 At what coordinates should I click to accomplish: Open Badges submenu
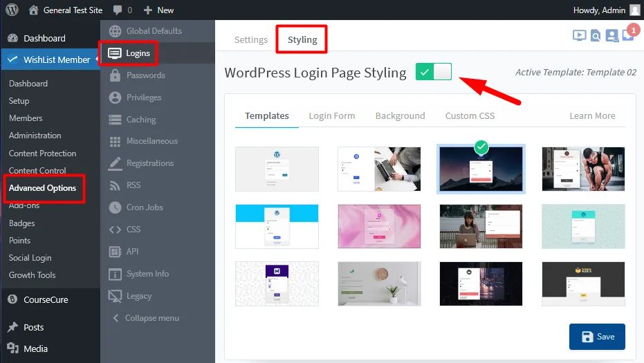pos(21,223)
